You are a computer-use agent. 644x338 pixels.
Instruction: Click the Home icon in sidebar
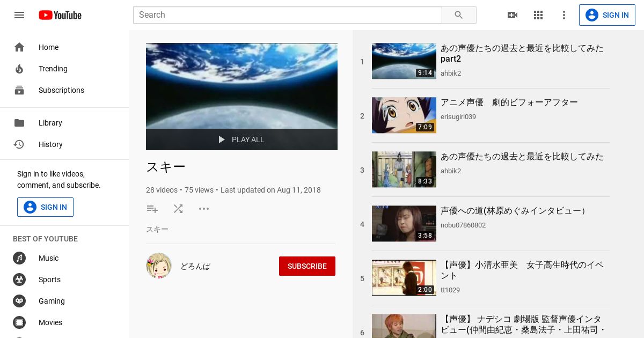[19, 47]
